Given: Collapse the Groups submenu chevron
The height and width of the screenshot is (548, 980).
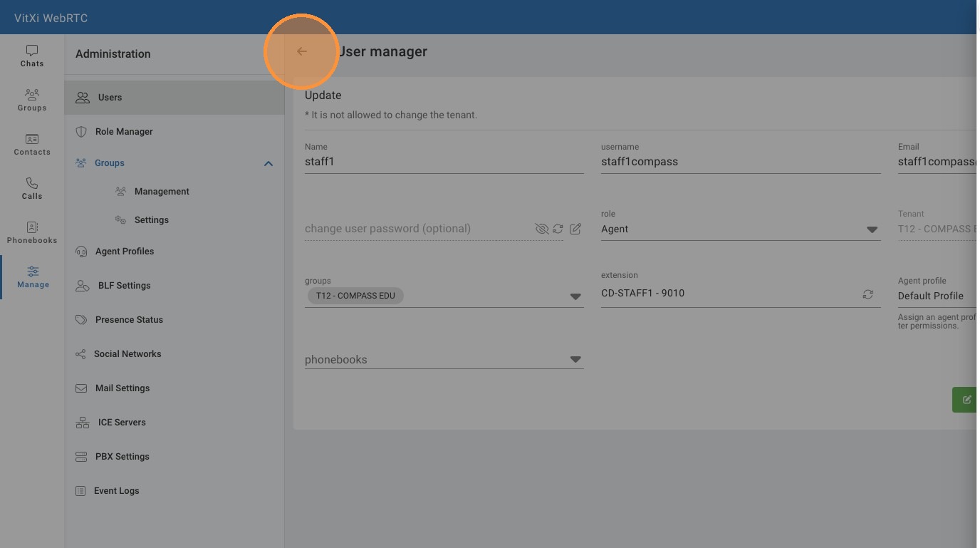Looking at the screenshot, I should tap(269, 163).
